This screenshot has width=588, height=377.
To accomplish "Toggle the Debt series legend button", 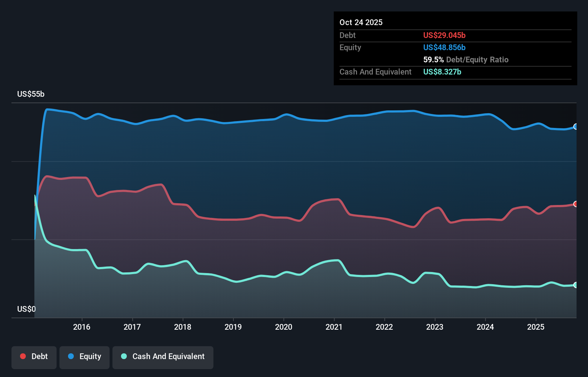I will tap(34, 357).
